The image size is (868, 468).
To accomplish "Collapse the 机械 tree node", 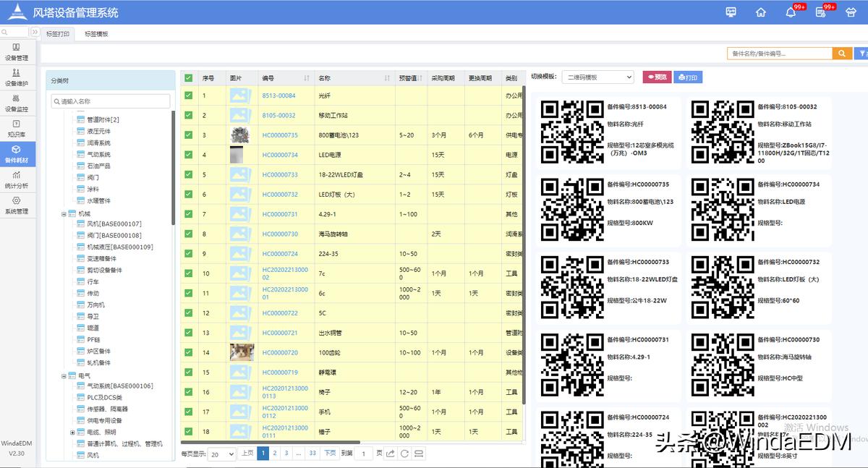I will [x=64, y=213].
